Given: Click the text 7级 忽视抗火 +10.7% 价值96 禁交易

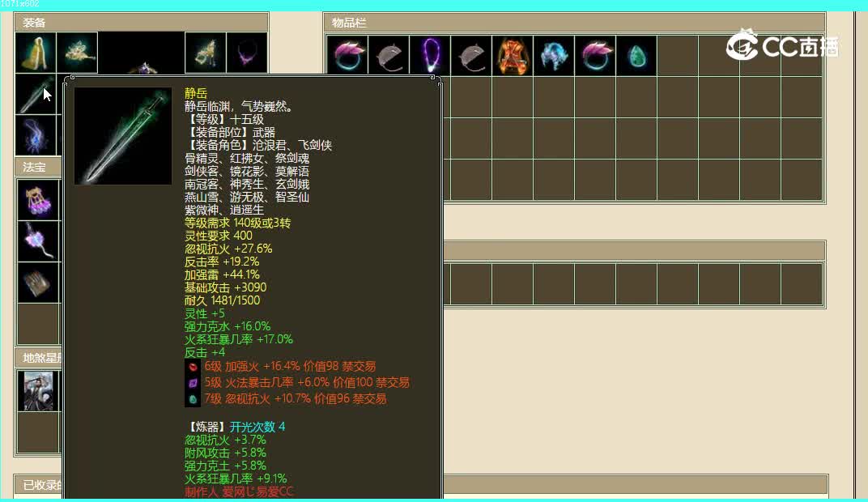Looking at the screenshot, I should coord(295,398).
